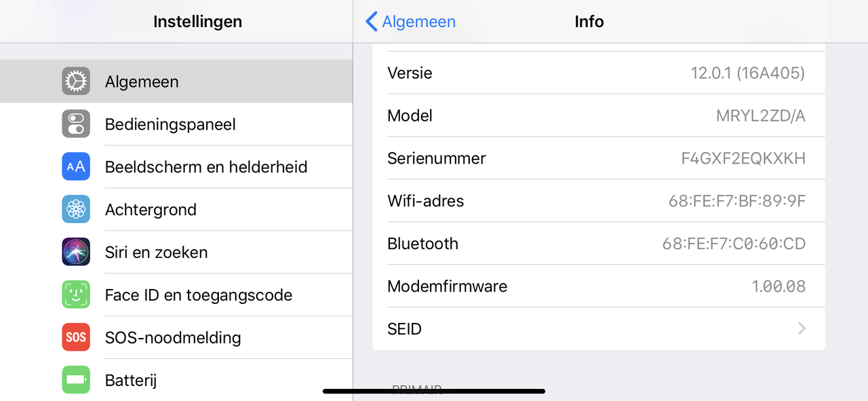Image resolution: width=868 pixels, height=401 pixels.
Task: Go back to Algemeen
Action: 410,22
